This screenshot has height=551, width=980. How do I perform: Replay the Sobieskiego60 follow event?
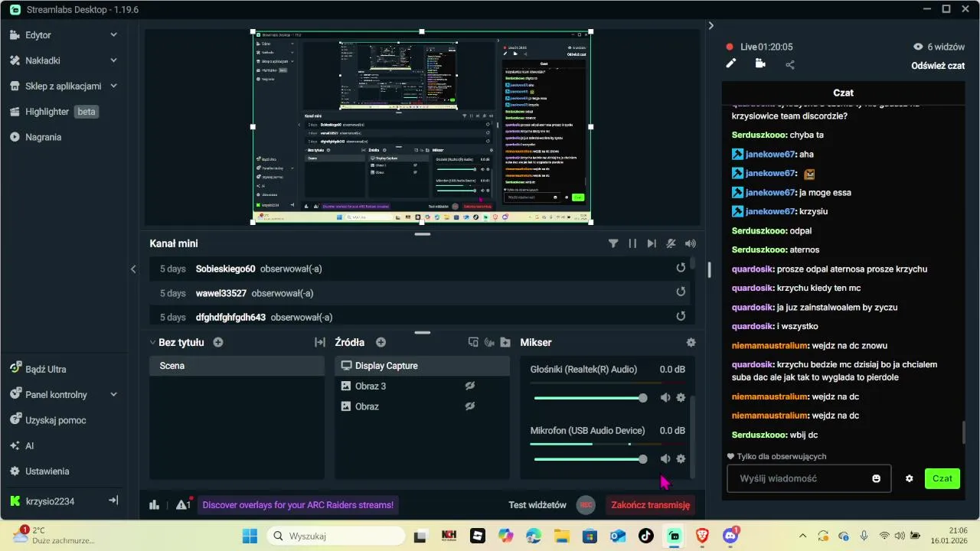coord(681,268)
